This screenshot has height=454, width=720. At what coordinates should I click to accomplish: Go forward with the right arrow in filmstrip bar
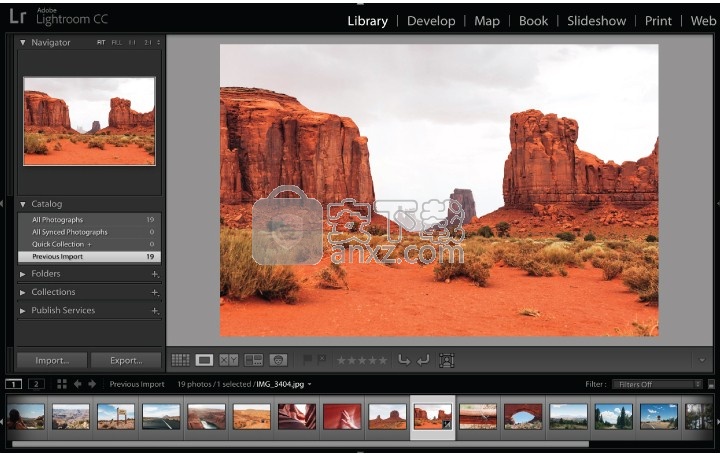pyautogui.click(x=92, y=384)
